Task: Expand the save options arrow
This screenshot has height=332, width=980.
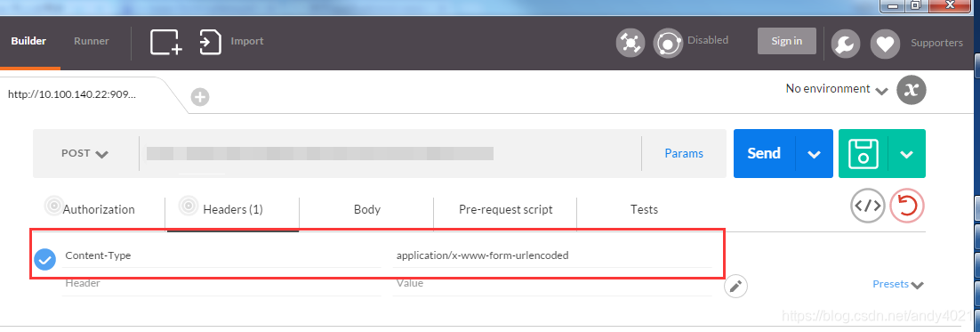Action: [907, 155]
